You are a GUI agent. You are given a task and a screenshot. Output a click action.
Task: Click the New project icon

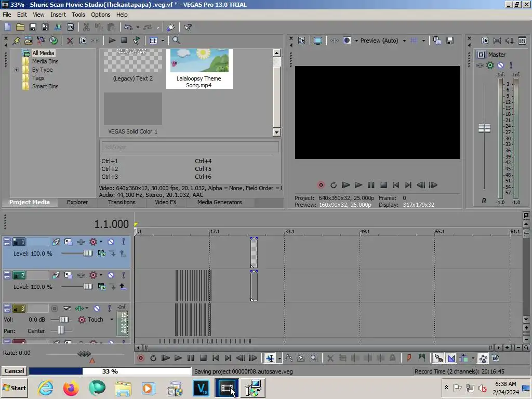7,27
